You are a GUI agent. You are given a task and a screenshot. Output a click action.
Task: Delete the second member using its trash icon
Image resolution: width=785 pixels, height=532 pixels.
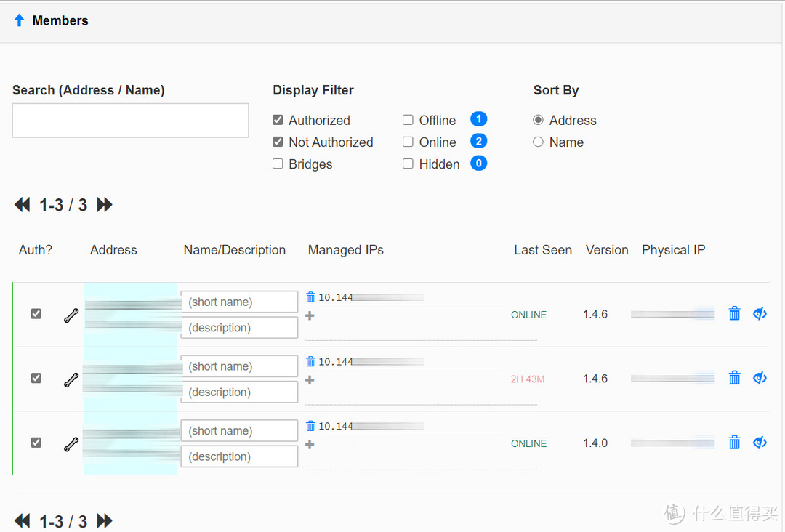tap(734, 377)
